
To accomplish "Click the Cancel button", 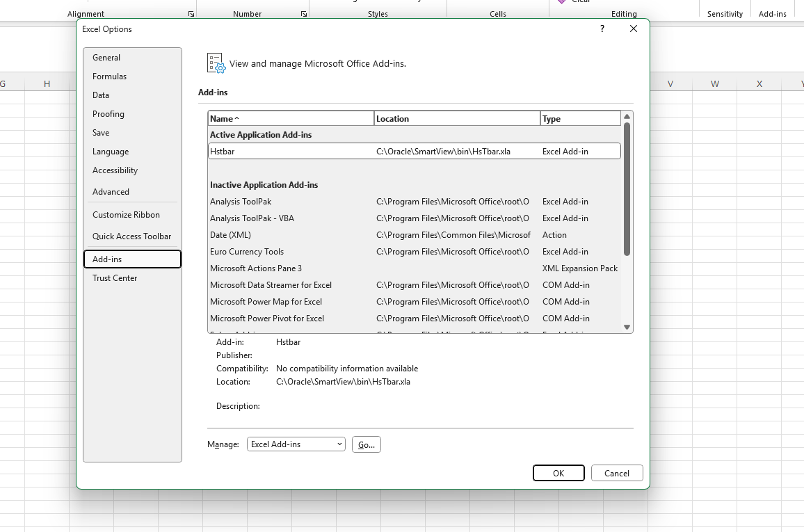I will coord(617,473).
